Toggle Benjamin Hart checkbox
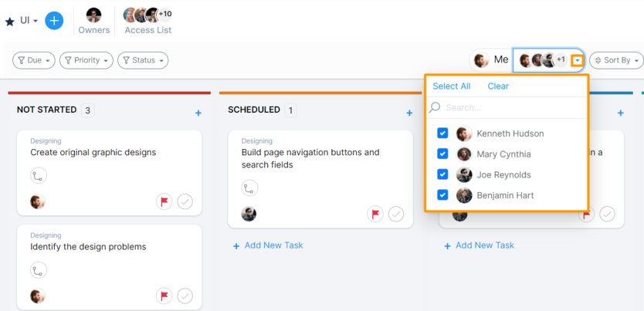Image resolution: width=644 pixels, height=311 pixels. point(442,195)
